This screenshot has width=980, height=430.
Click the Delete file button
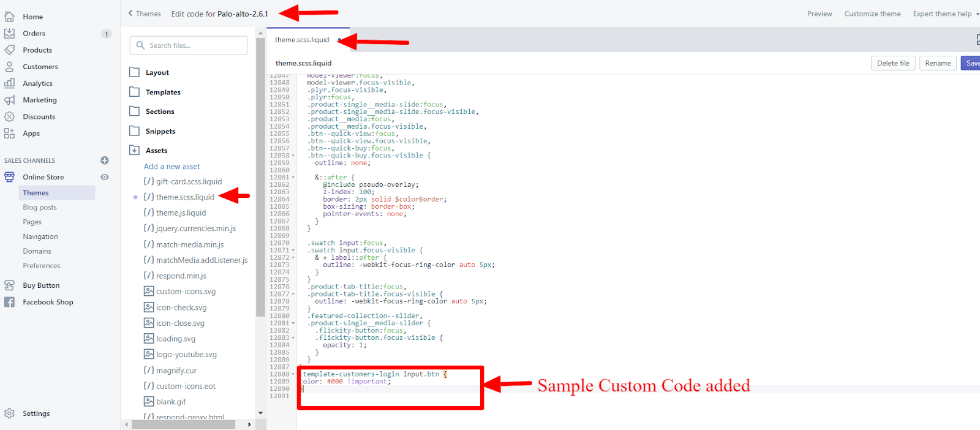coord(893,63)
